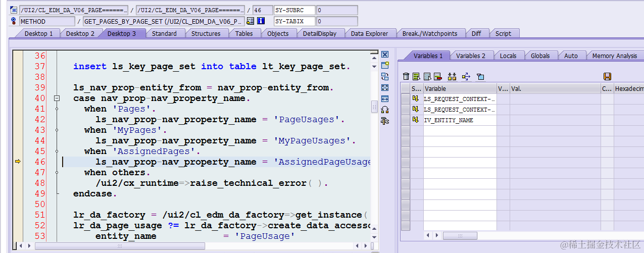Screen dimensions: 644x253
Task: Click the Variable column header
Action: point(460,88)
